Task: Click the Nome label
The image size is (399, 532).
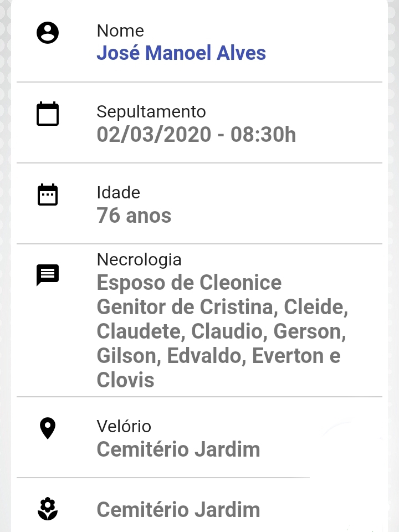Action: click(x=120, y=31)
